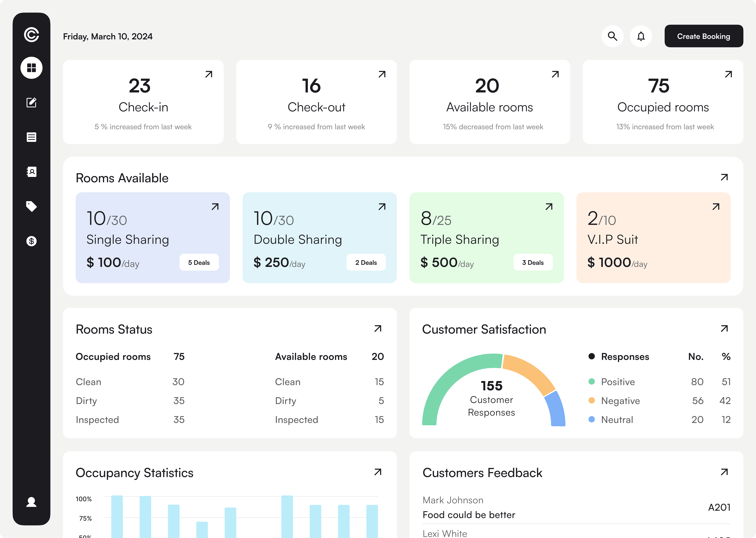Click the 5 Deals badge on Single Sharing

pos(199,262)
